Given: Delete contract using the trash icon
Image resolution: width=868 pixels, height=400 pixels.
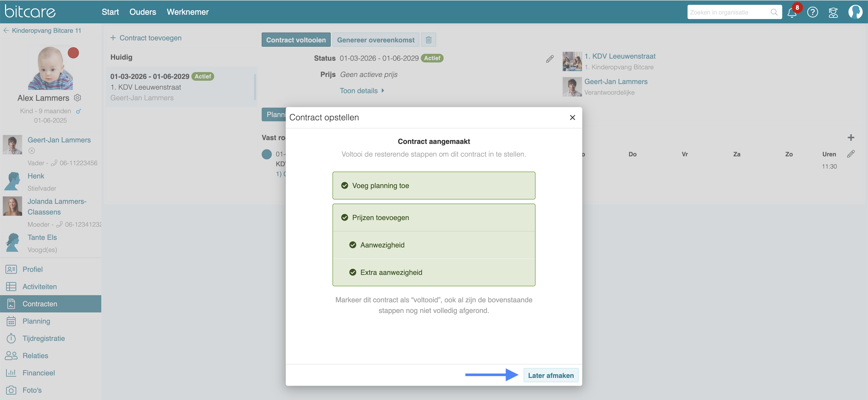Looking at the screenshot, I should pyautogui.click(x=428, y=40).
